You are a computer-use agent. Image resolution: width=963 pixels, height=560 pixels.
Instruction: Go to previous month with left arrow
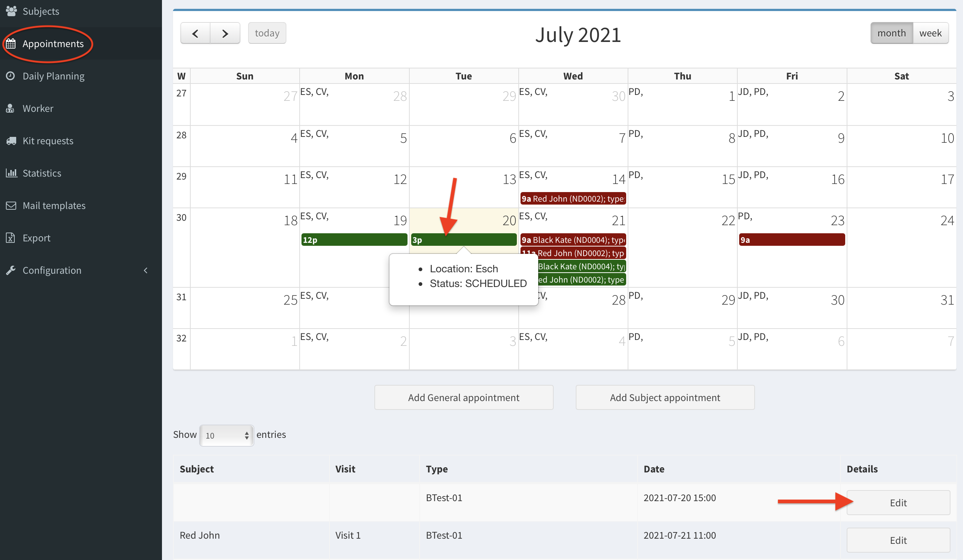click(195, 33)
